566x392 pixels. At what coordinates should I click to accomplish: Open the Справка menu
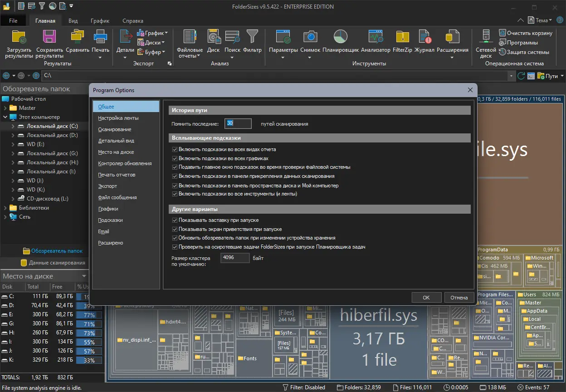pyautogui.click(x=132, y=20)
